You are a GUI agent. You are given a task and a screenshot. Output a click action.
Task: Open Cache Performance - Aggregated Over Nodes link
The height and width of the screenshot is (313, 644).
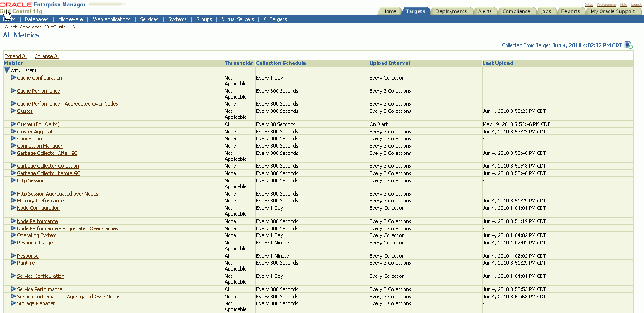pyautogui.click(x=68, y=104)
